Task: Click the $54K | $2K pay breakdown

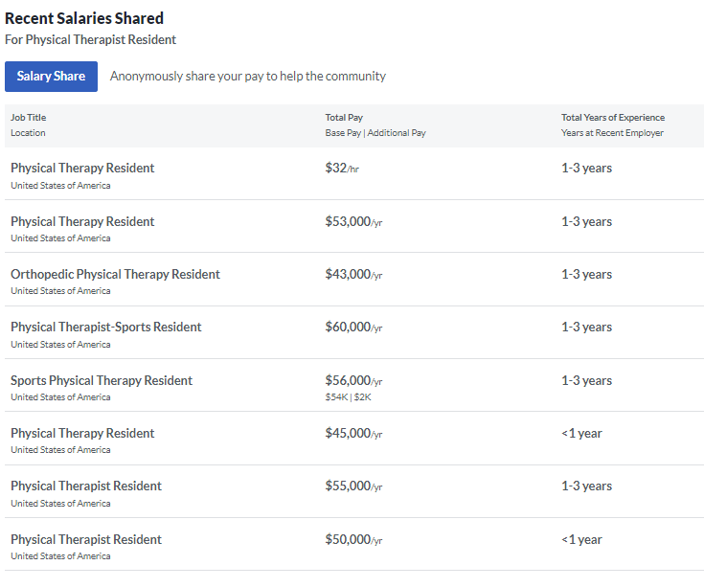Action: (x=348, y=396)
